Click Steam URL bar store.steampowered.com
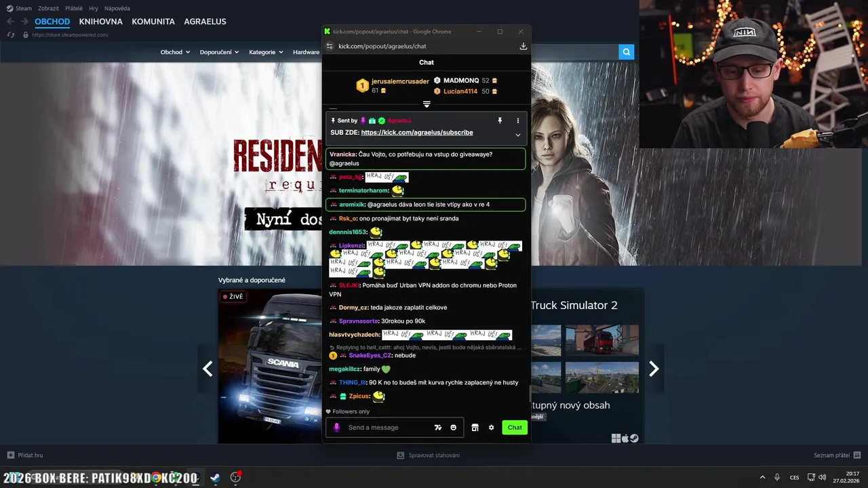This screenshot has width=868, height=488. [71, 35]
